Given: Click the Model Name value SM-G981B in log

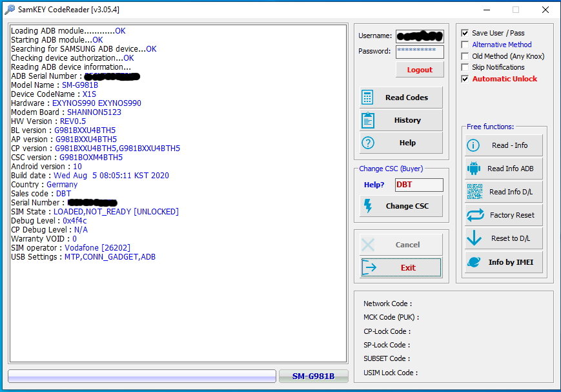Looking at the screenshot, I should click(80, 85).
